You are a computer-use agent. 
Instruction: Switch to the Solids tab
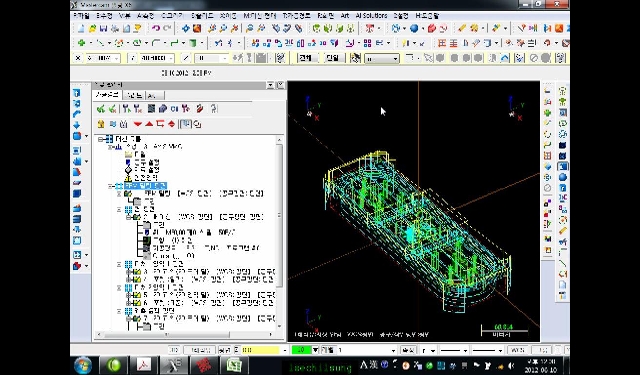click(x=134, y=95)
